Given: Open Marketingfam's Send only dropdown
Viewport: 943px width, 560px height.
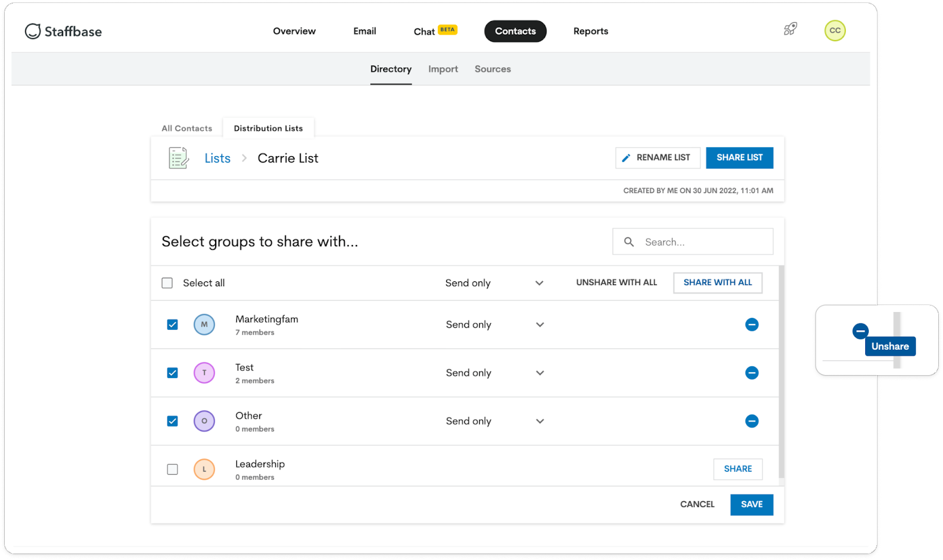Looking at the screenshot, I should (x=494, y=324).
